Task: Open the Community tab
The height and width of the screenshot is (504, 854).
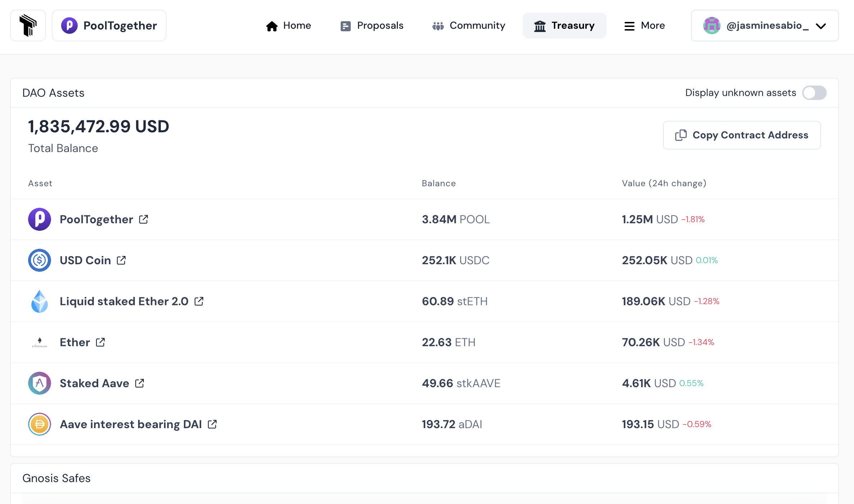Action: pos(468,26)
